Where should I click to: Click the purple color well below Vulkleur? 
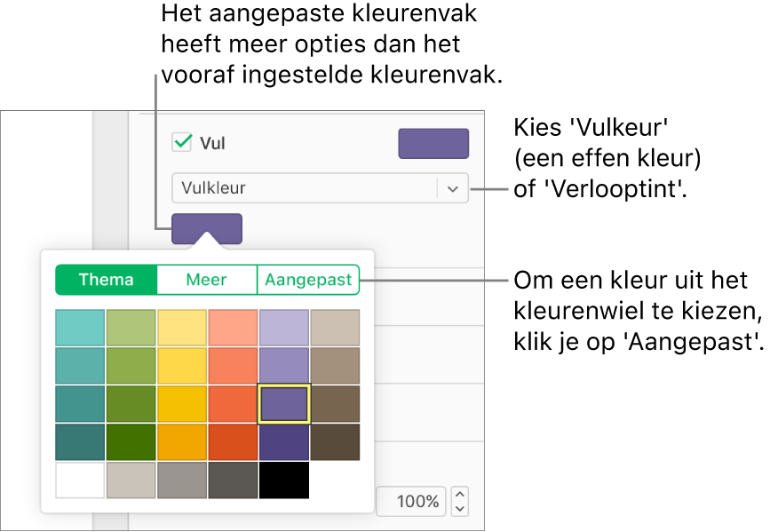coord(206,228)
